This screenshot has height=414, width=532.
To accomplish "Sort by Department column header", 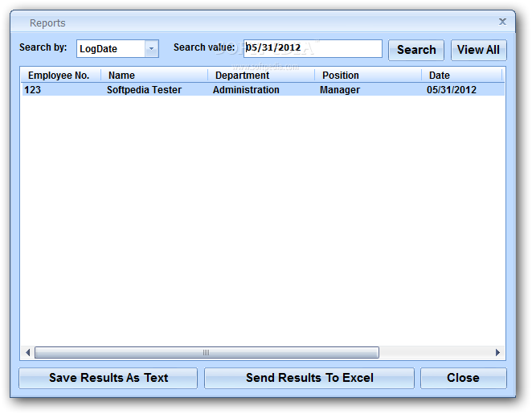I will (261, 75).
